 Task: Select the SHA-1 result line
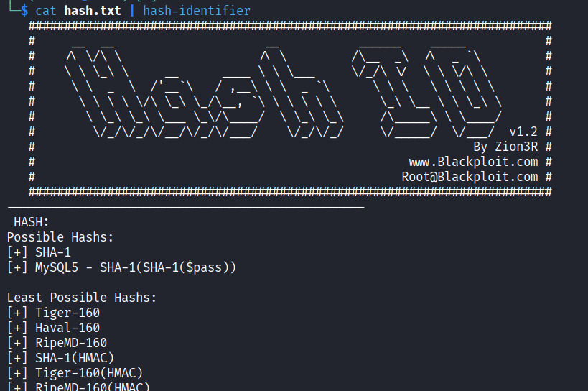coord(52,252)
